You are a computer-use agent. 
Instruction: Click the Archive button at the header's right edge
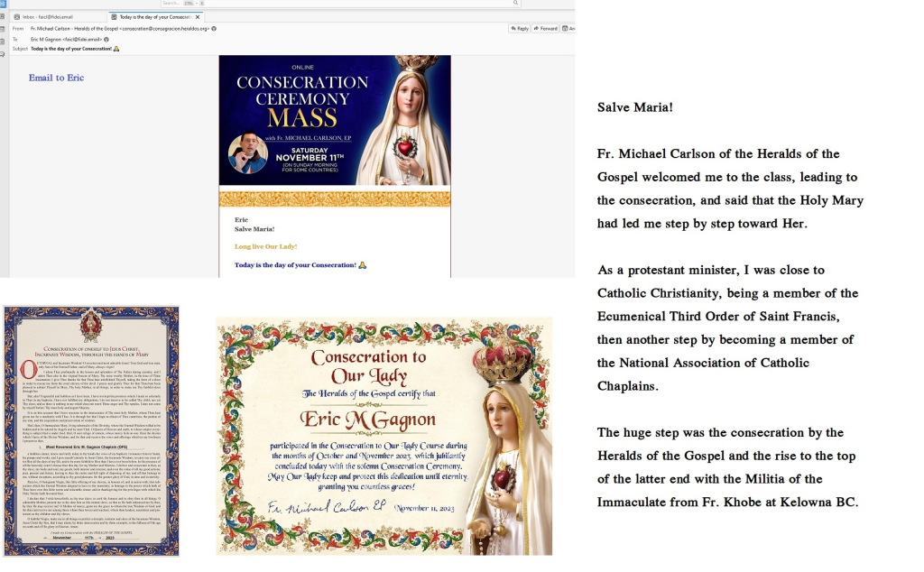coord(568,28)
